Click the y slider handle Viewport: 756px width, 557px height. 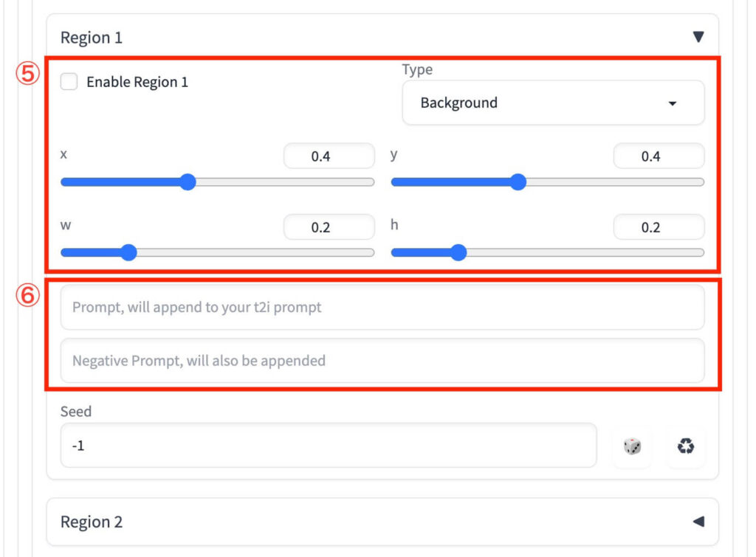[518, 182]
